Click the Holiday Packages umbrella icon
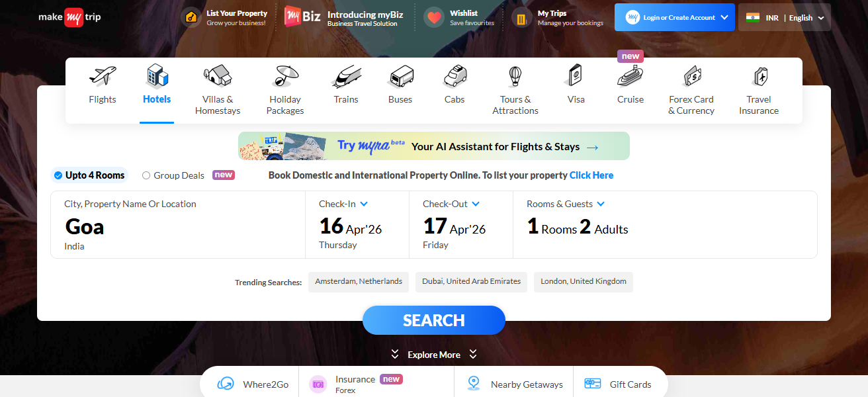The height and width of the screenshot is (397, 868). (x=285, y=76)
